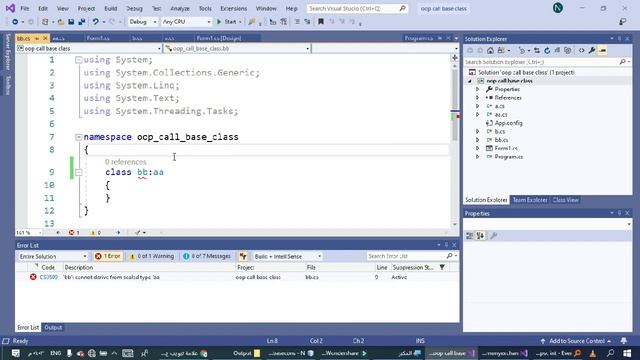Click the Solution Explorer Refresh icon

coord(547,50)
